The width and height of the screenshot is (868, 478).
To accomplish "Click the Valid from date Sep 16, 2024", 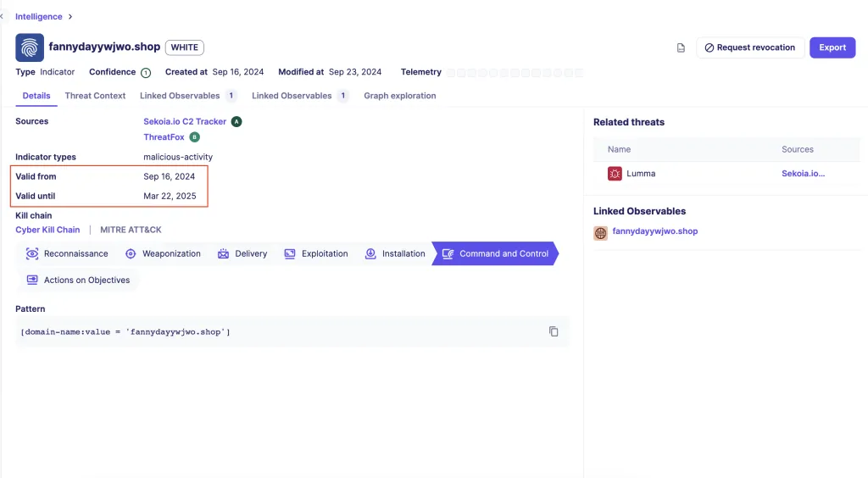I will tap(169, 176).
